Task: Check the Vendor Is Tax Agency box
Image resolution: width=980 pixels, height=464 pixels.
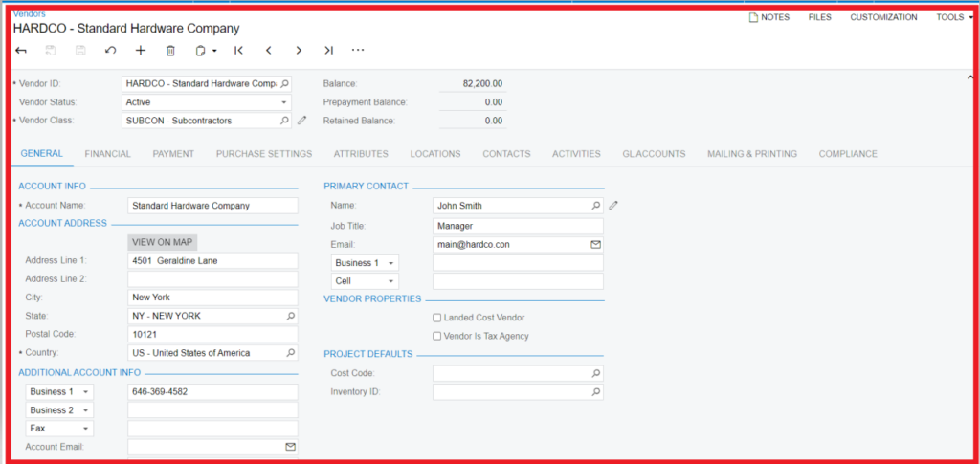Action: pos(437,336)
